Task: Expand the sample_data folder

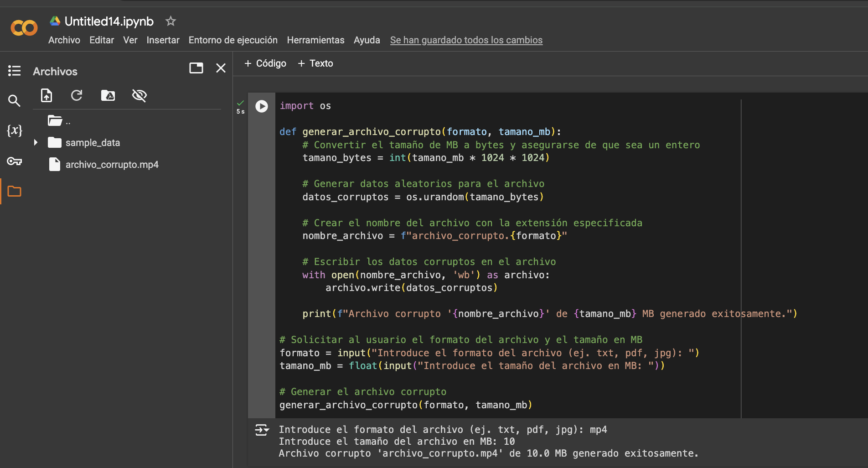Action: pos(36,143)
